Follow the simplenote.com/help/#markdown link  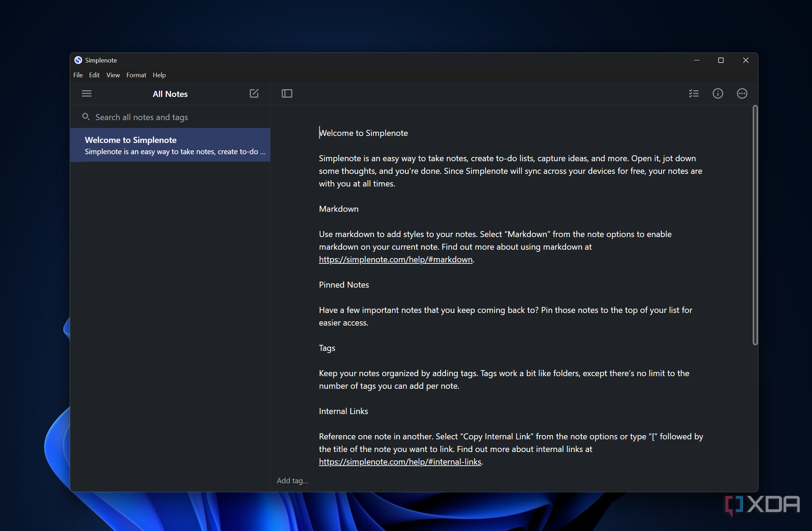(x=395, y=260)
